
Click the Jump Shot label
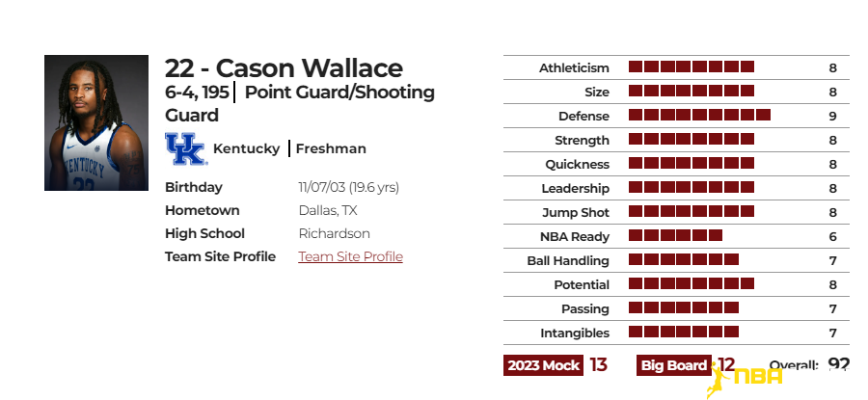[576, 212]
